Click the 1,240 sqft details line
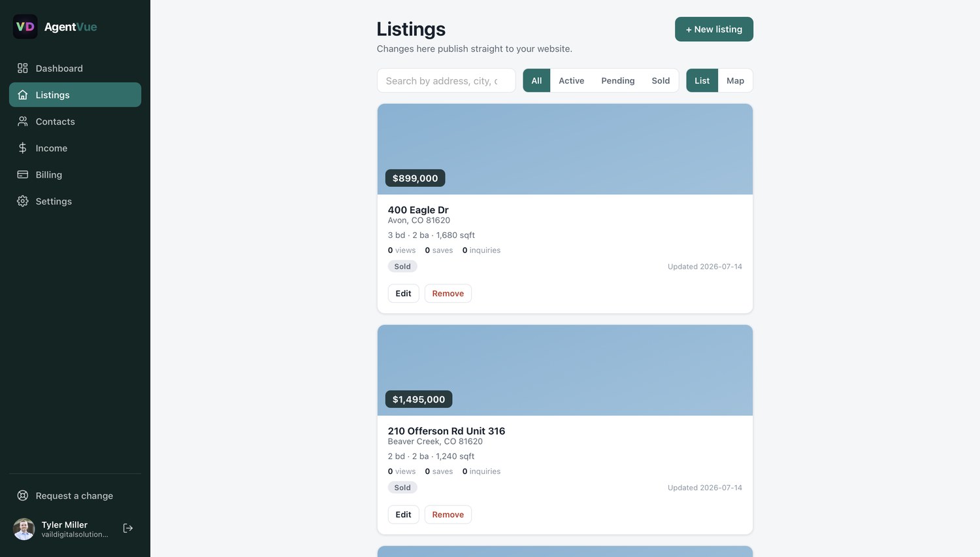 pos(431,456)
